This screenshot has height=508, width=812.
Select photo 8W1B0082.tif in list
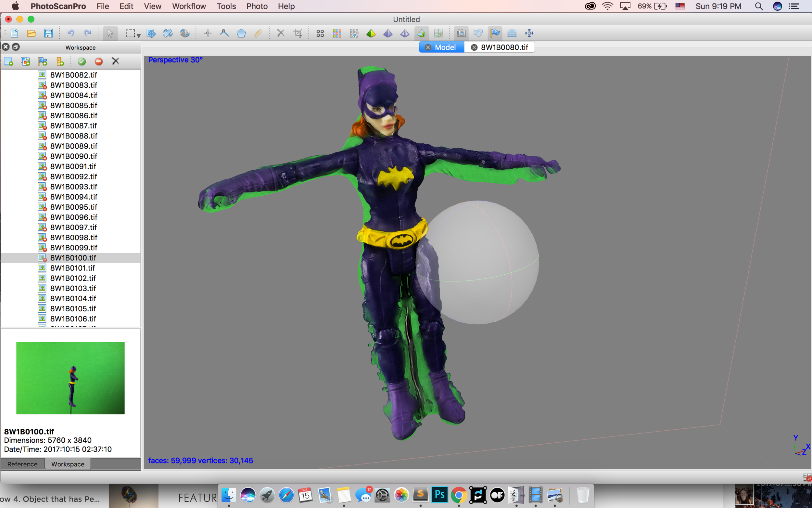point(70,75)
